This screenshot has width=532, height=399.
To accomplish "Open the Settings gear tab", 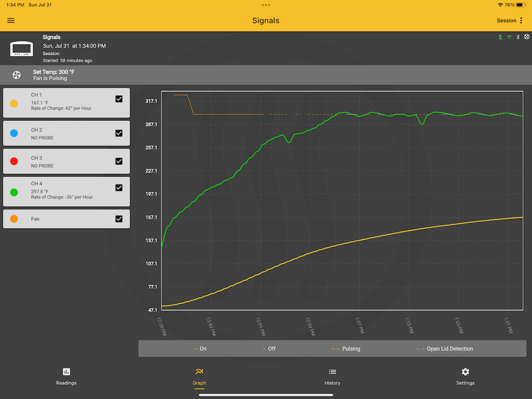I will pyautogui.click(x=465, y=376).
